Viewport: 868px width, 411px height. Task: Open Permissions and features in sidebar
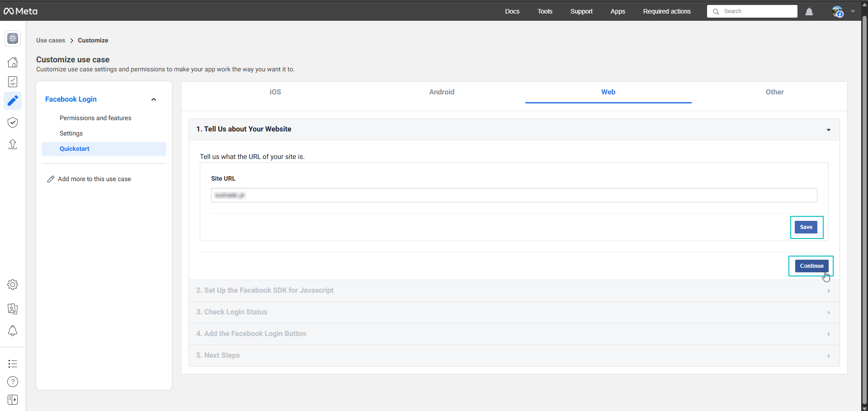click(x=95, y=118)
